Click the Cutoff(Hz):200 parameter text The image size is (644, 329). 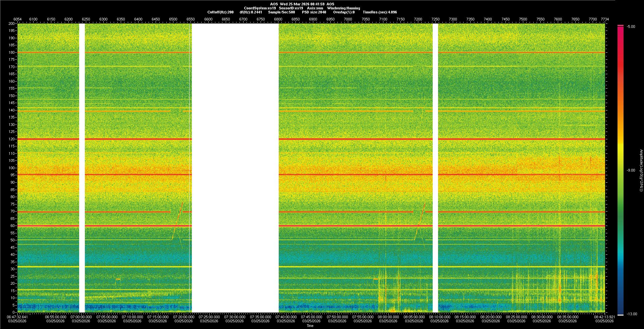click(220, 12)
